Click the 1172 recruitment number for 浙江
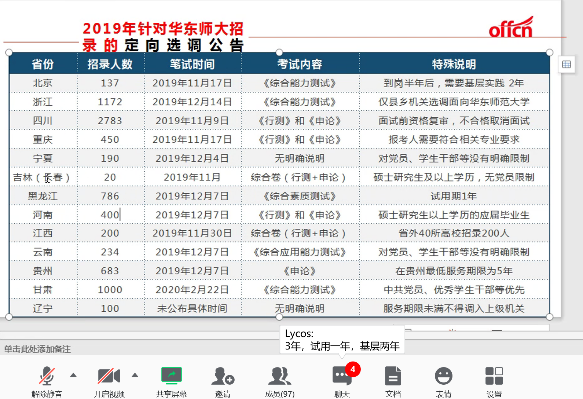The image size is (583, 399). (x=110, y=102)
